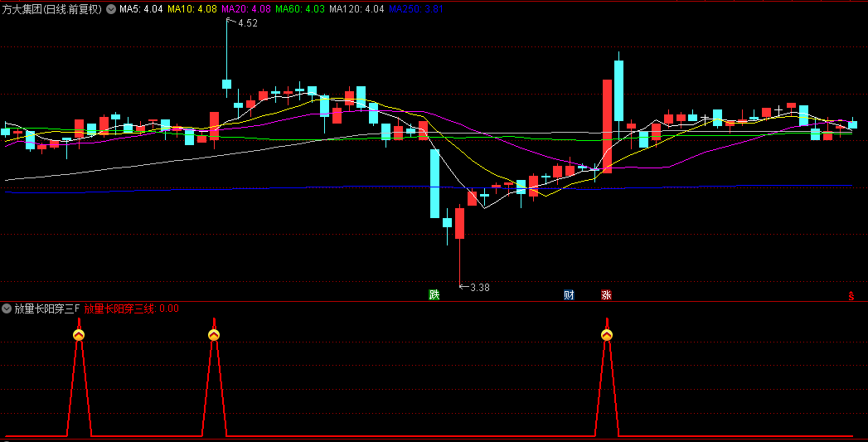The image size is (868, 442).
Task: Click the 放量长阳穿三F indicator name
Action: [47, 308]
